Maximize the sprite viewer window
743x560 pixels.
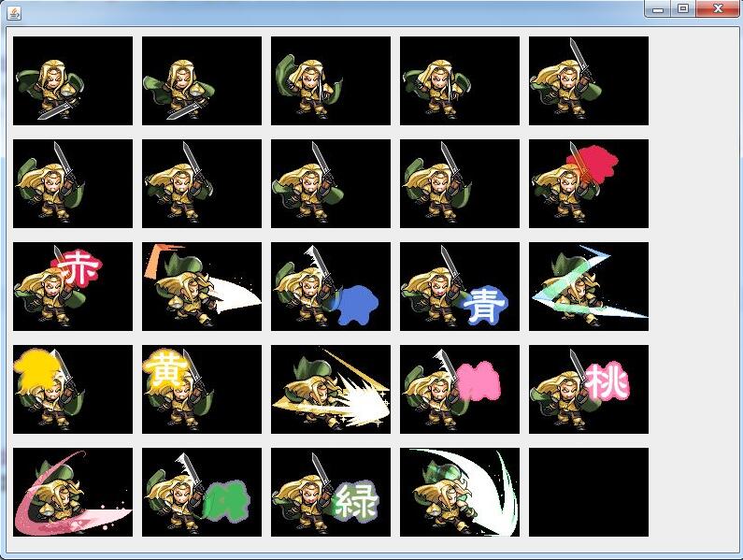(x=683, y=9)
